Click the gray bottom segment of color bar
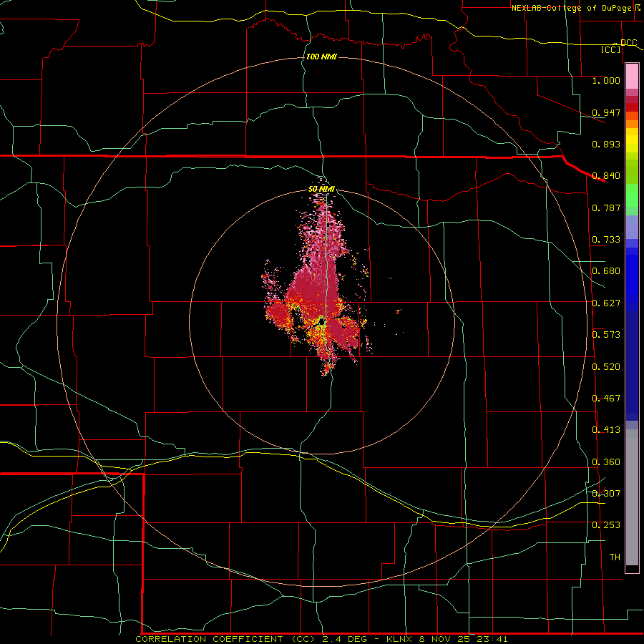The height and width of the screenshot is (644, 644). [x=632, y=497]
